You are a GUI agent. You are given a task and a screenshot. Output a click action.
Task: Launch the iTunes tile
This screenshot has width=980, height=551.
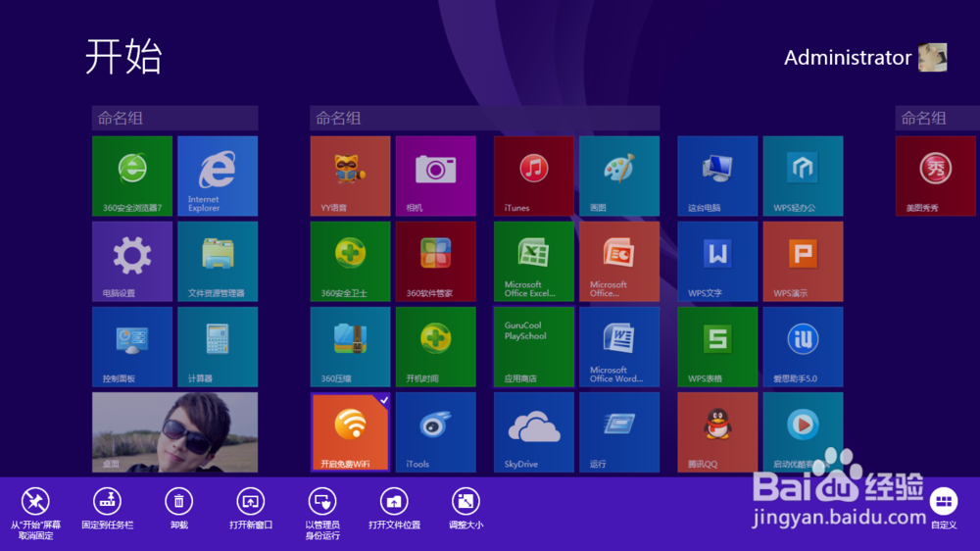pos(534,175)
